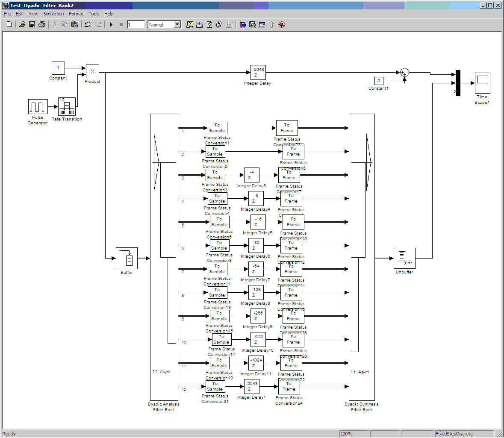Save the model using floppy disk icon

pos(32,25)
